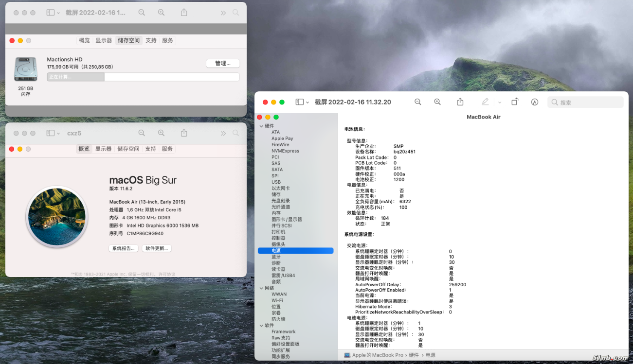
Task: Click the 管理... button
Action: click(223, 64)
